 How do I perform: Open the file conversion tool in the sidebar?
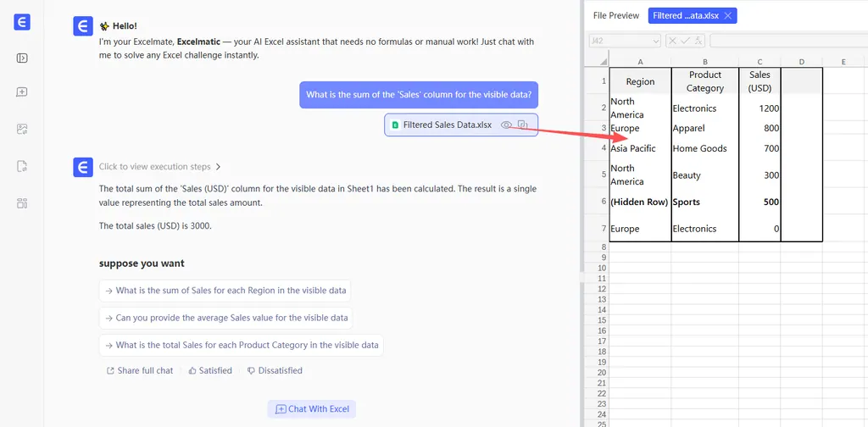[22, 166]
